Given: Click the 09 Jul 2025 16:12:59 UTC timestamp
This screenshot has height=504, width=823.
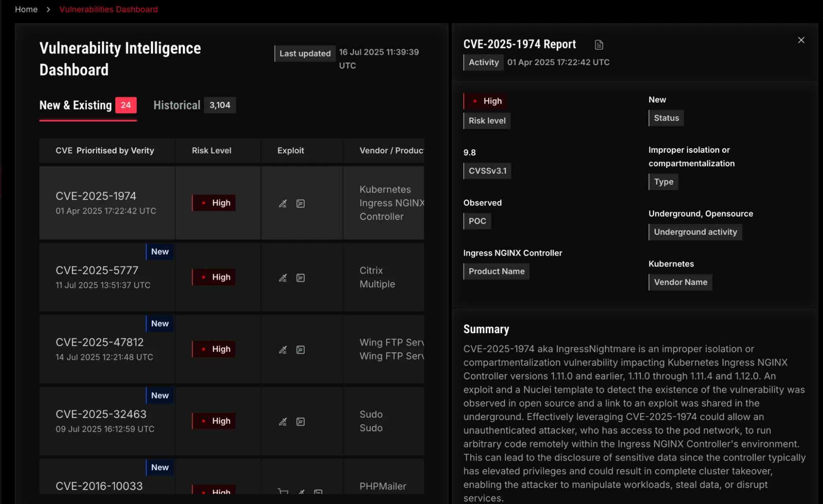Looking at the screenshot, I should [x=105, y=429].
